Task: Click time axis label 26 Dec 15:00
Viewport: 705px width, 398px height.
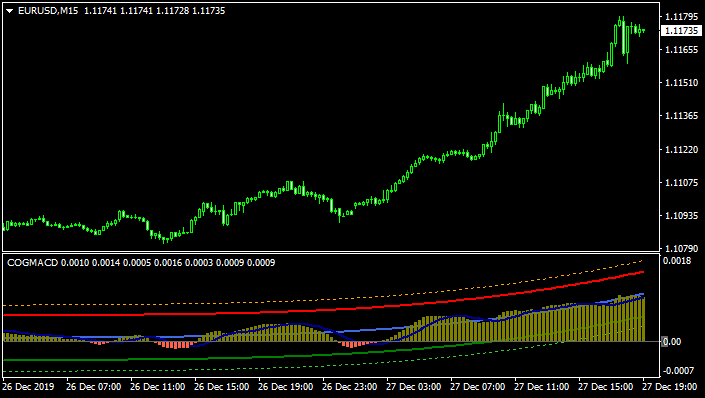Action: pos(222,387)
